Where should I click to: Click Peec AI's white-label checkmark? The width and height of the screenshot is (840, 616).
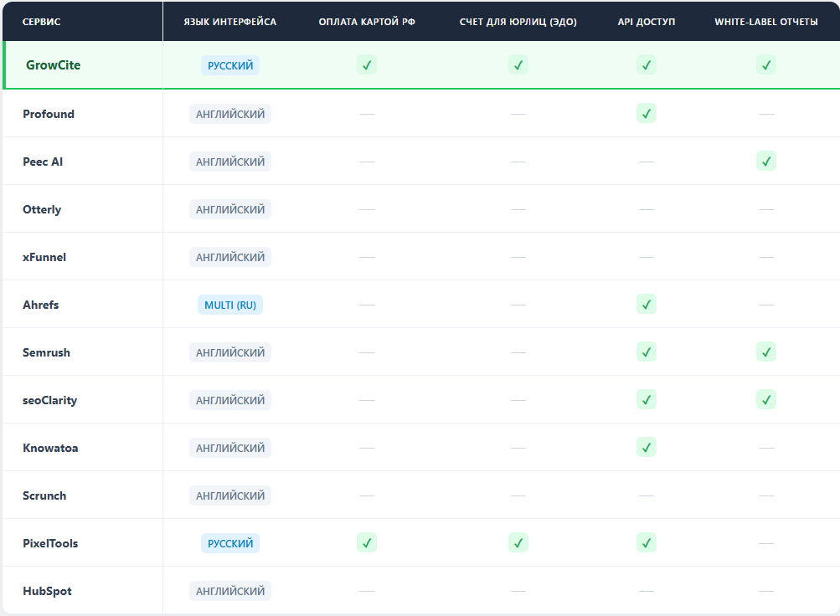click(x=766, y=161)
